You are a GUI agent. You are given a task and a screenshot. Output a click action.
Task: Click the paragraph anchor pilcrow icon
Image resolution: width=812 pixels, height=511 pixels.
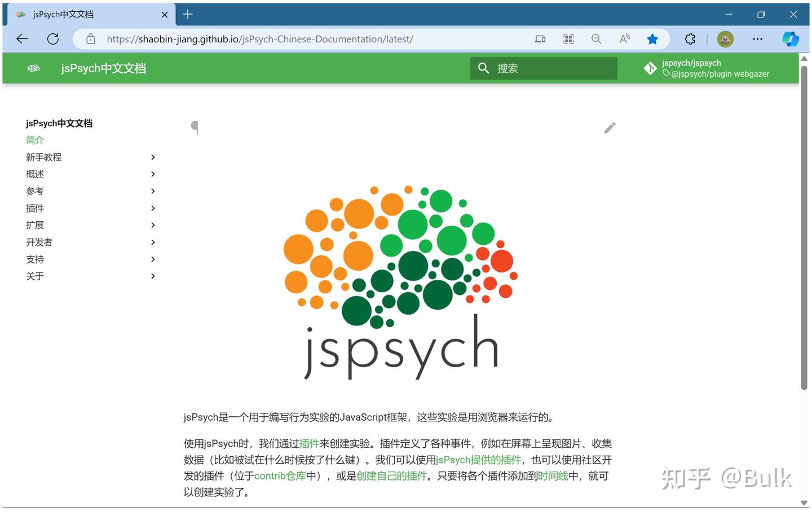(x=195, y=127)
